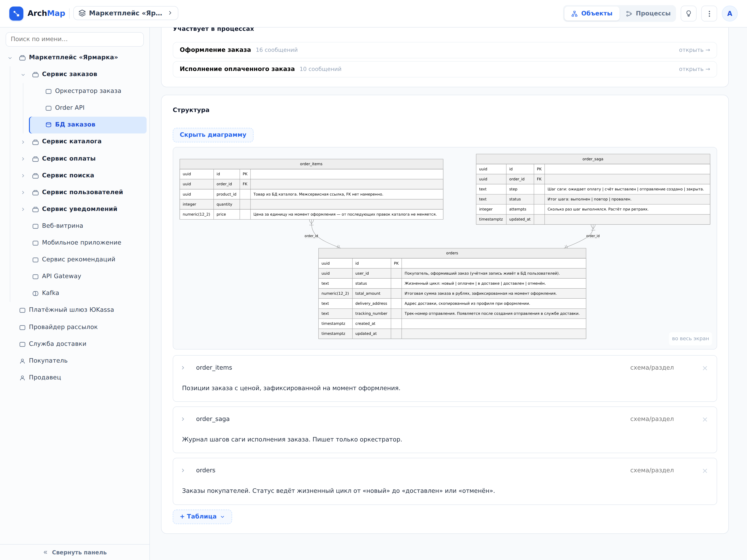Screen dimensions: 747x560
Task: Open the Исполнение оплаченного заказа process link
Action: click(x=445, y=69)
